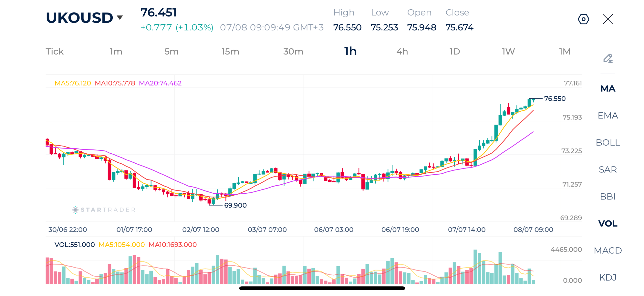Tap the 69.900 low price marker
The width and height of the screenshot is (644, 296).
point(235,205)
